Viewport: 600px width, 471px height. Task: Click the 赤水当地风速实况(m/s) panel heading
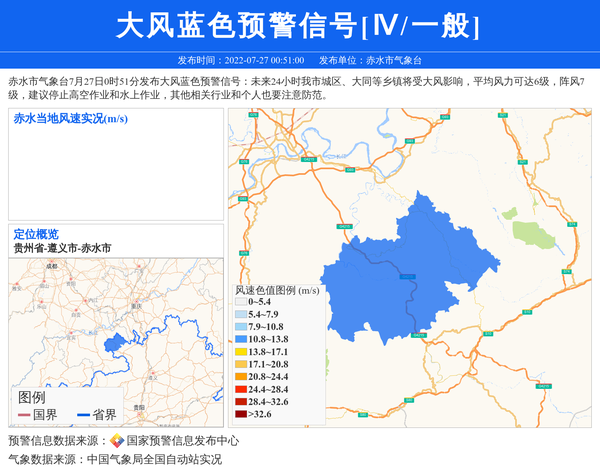point(70,119)
